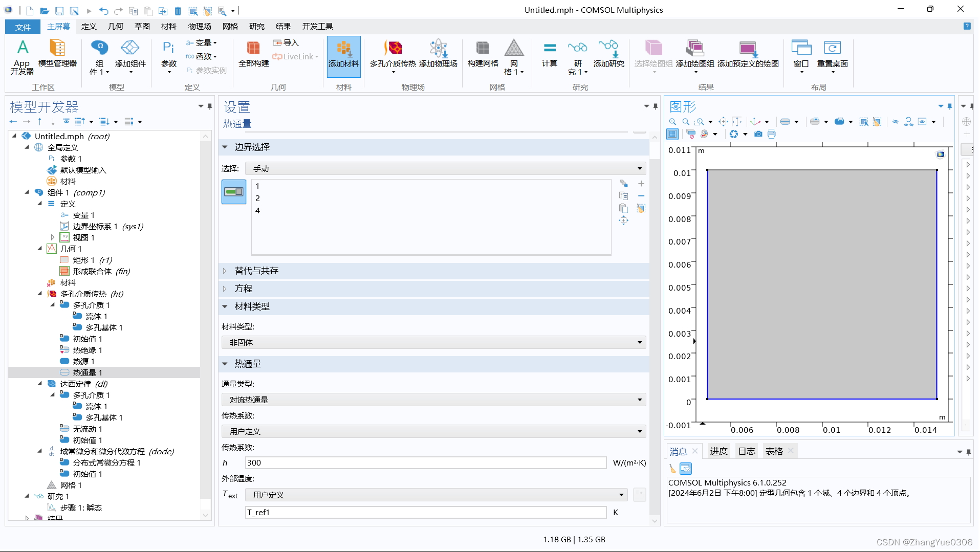Switch to 结果 ribbon tab
This screenshot has height=552, width=980.
tap(283, 27)
